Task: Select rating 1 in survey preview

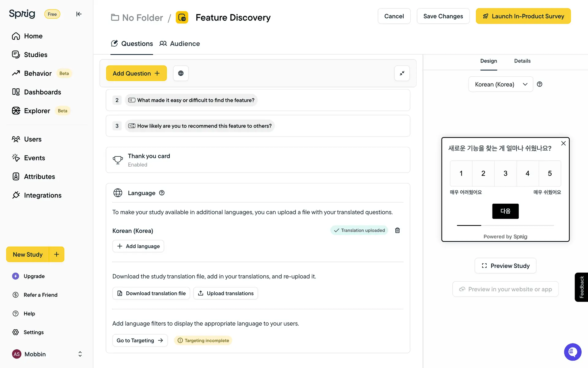Action: [x=461, y=174]
